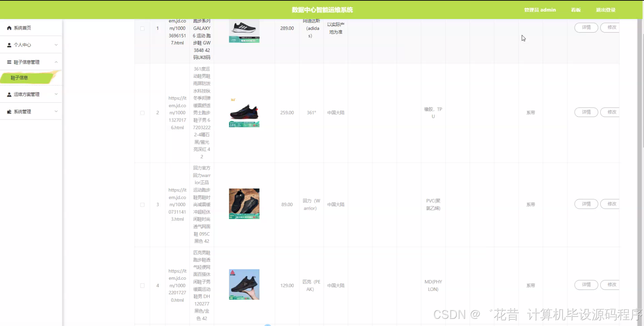Open the 运维方案管理 sidebar menu
This screenshot has height=326, width=644.
pyautogui.click(x=31, y=94)
